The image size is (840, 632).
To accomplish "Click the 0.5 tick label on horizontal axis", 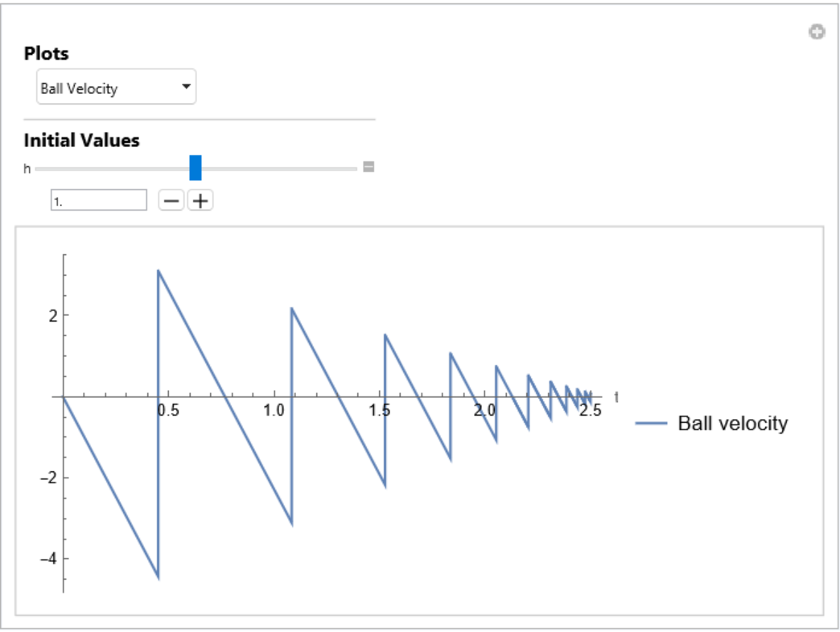I will pos(168,411).
